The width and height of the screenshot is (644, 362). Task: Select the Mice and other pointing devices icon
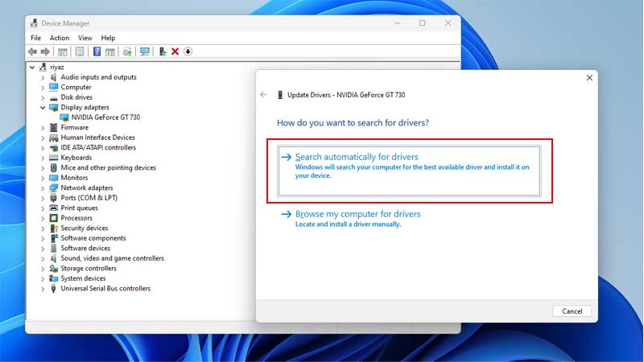[x=53, y=167]
